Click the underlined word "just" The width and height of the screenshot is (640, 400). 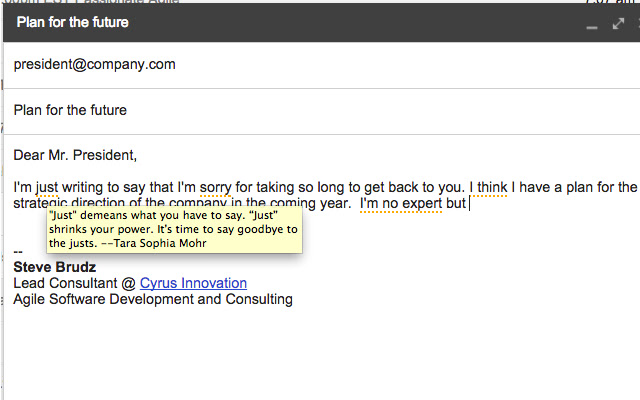[x=47, y=186]
